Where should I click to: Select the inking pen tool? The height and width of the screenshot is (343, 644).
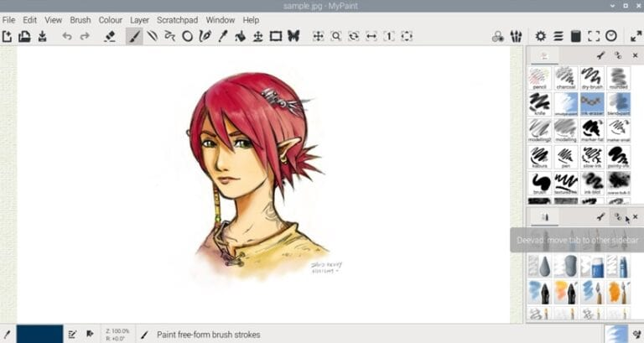pos(205,36)
